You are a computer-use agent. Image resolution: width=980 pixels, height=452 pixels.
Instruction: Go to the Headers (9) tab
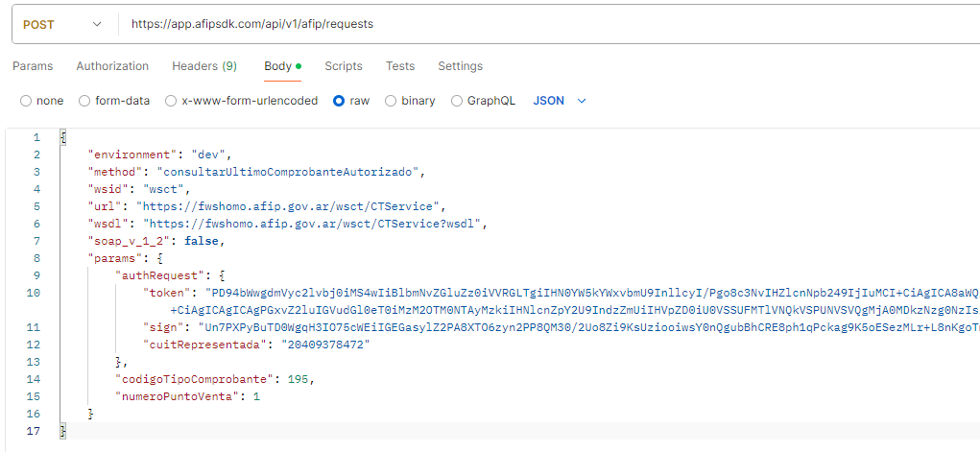[204, 66]
